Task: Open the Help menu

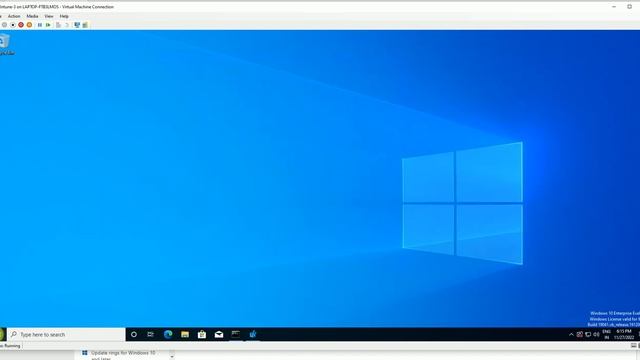Action: pyautogui.click(x=64, y=16)
